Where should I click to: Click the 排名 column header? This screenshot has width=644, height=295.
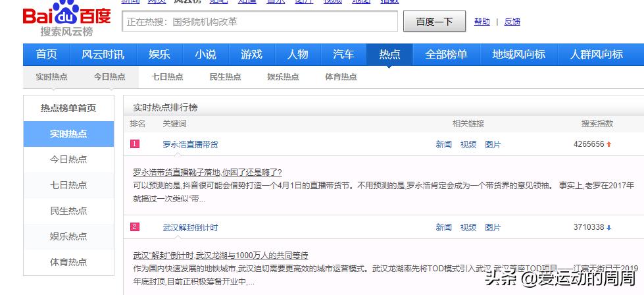tap(137, 124)
